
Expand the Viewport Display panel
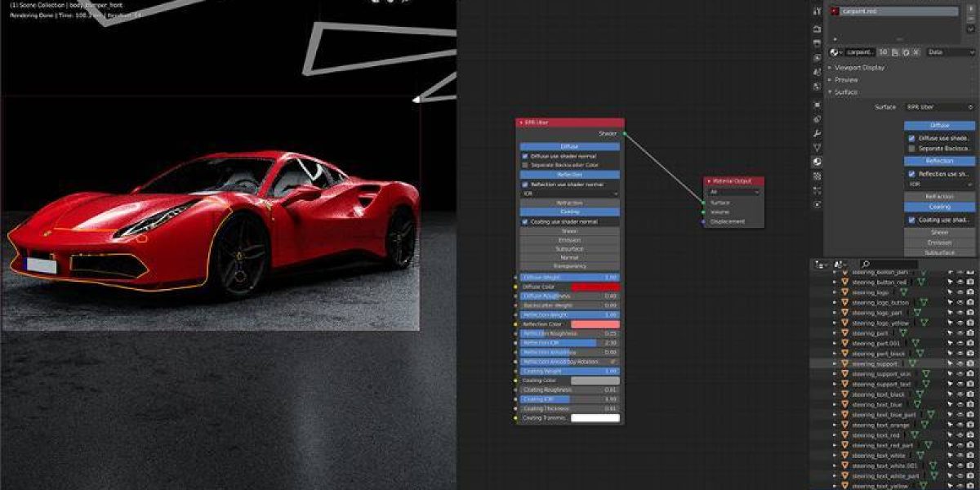tap(857, 68)
